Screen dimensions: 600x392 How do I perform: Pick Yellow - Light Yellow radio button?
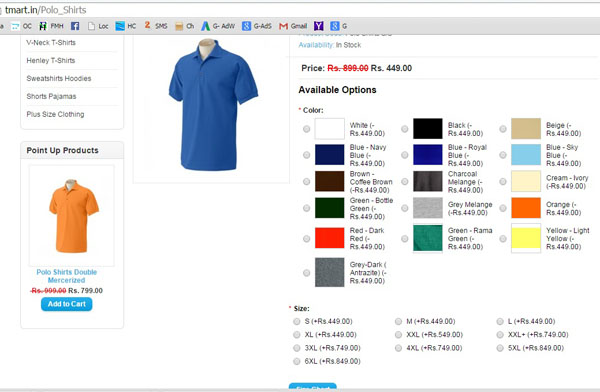pos(503,238)
